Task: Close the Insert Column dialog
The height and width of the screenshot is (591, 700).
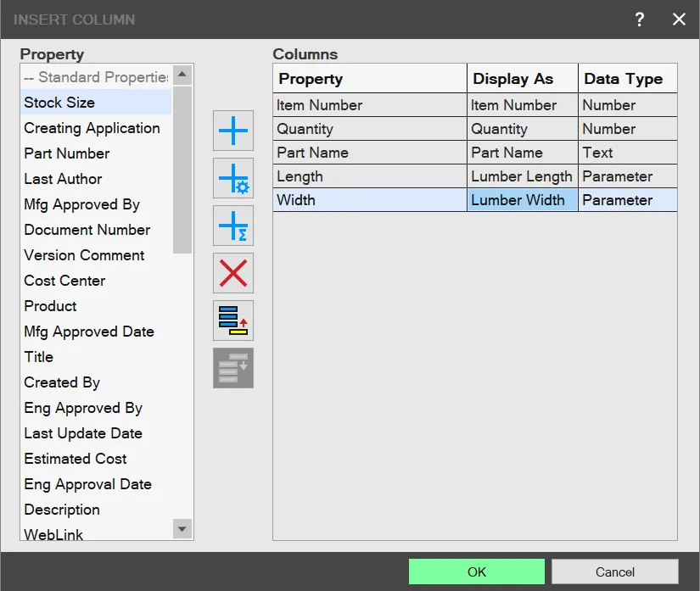Action: pos(679,20)
